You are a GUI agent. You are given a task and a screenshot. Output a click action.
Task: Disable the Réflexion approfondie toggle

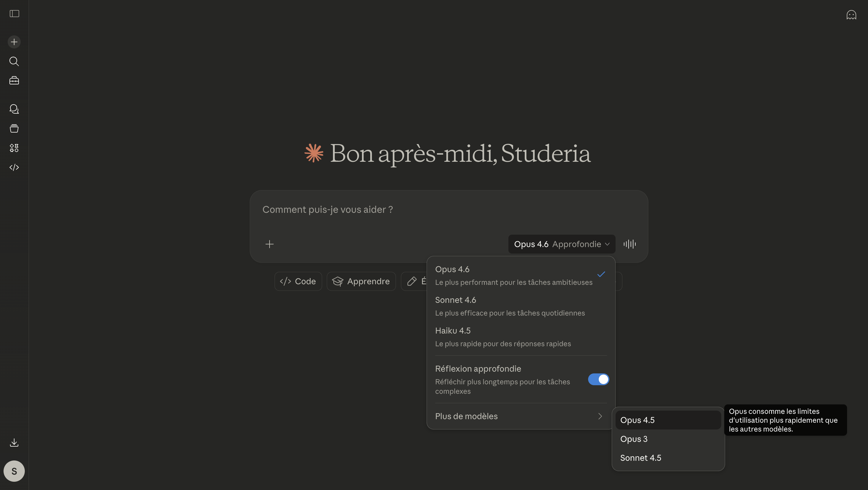coord(598,380)
